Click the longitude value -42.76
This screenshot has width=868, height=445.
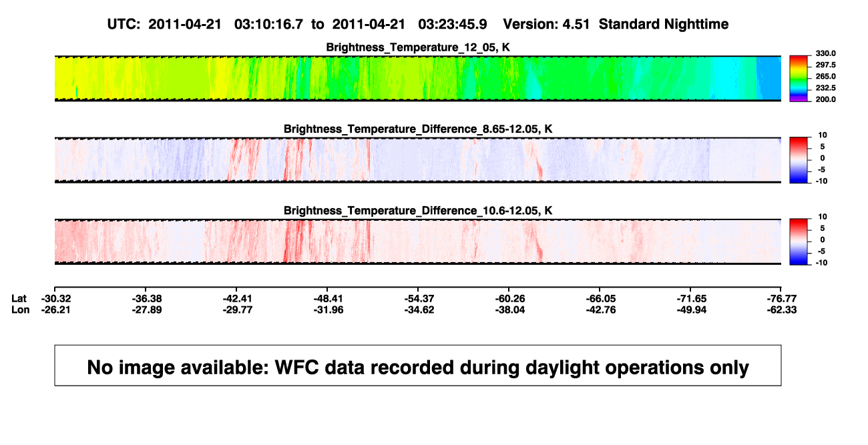click(600, 310)
